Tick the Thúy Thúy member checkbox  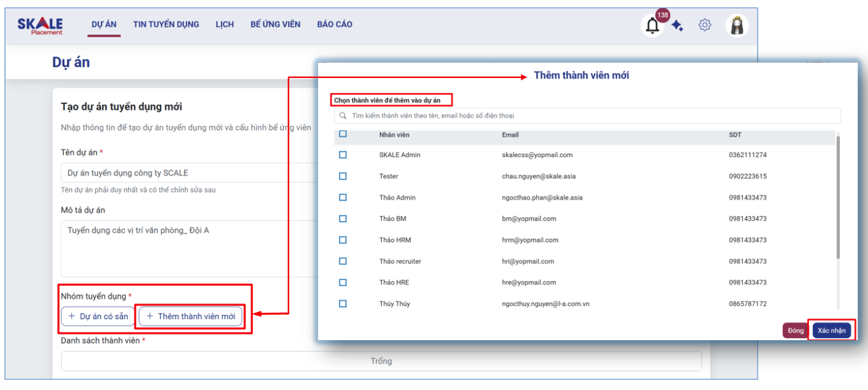pyautogui.click(x=343, y=304)
